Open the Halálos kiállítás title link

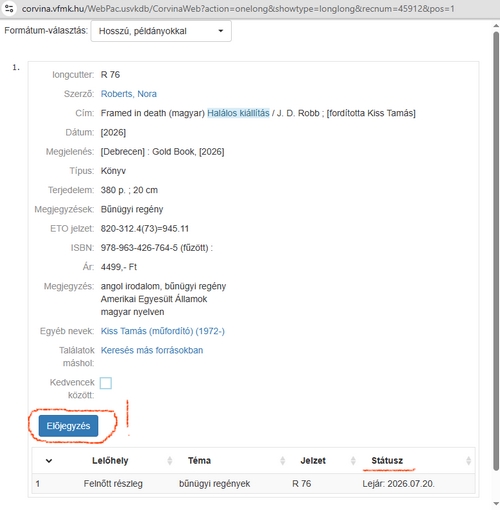click(238, 113)
